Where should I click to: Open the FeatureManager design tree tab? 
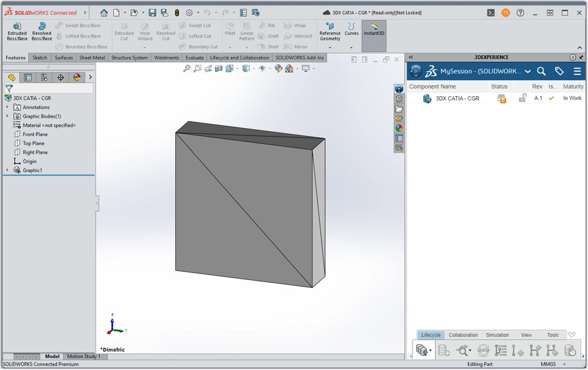click(12, 77)
